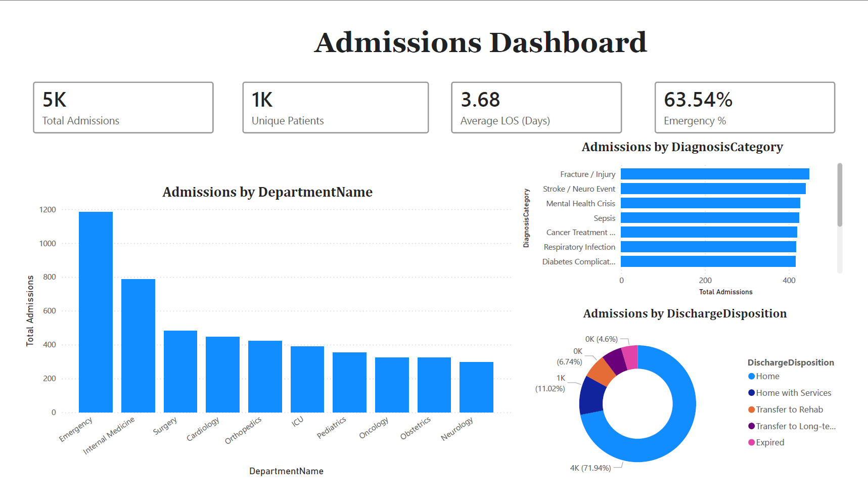Select the Home with Services legend item
The image size is (868, 502).
tap(790, 393)
